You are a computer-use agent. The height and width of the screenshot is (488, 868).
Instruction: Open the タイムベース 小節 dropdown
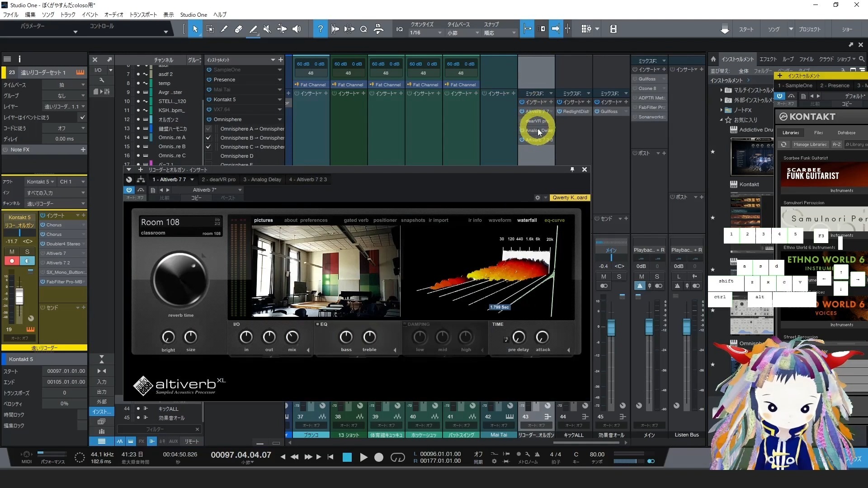463,33
